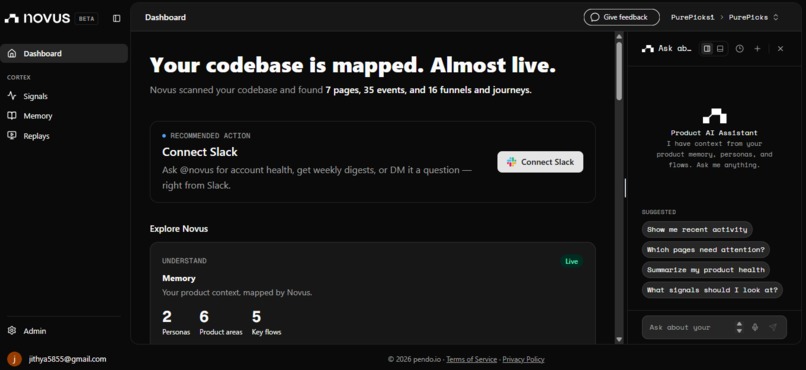The width and height of the screenshot is (806, 370).
Task: Click the 'Explore Novus' heading
Action: (179, 229)
